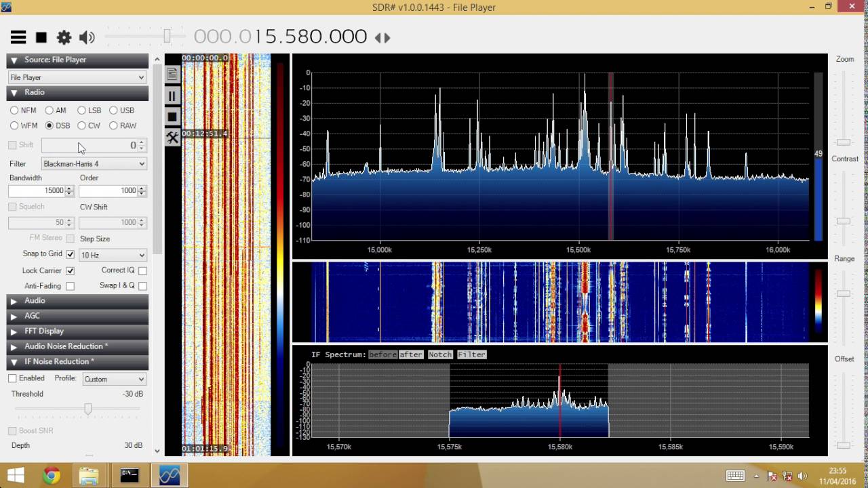Click the noise Threshold slider handle
The image size is (868, 488).
(x=87, y=409)
